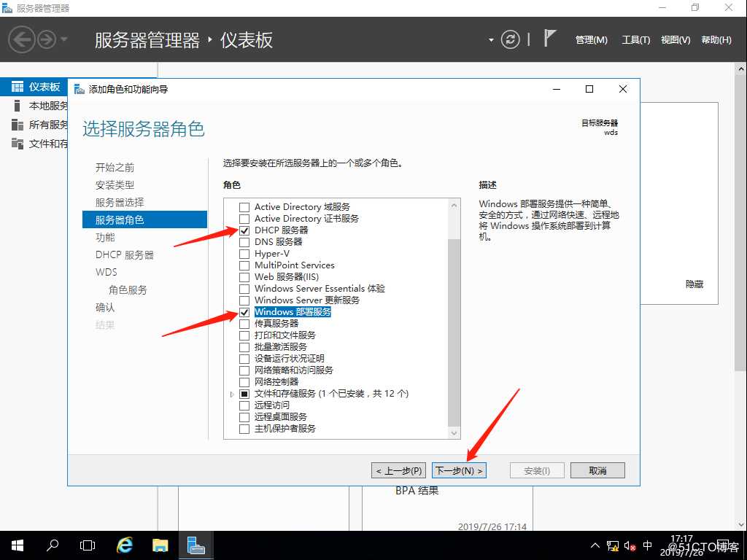
Task: Click the refresh icon in Server Manager header
Action: (510, 39)
